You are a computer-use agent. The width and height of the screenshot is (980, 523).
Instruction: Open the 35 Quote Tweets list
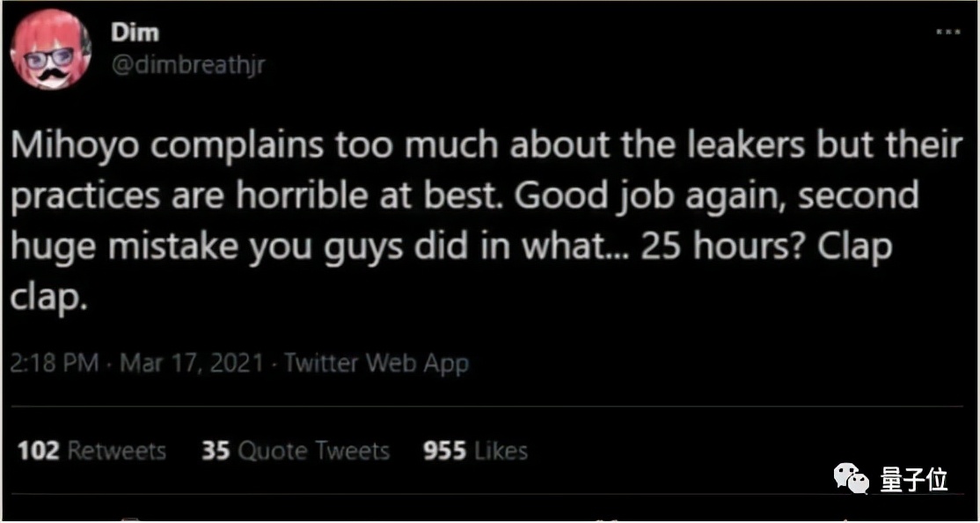pyautogui.click(x=295, y=451)
